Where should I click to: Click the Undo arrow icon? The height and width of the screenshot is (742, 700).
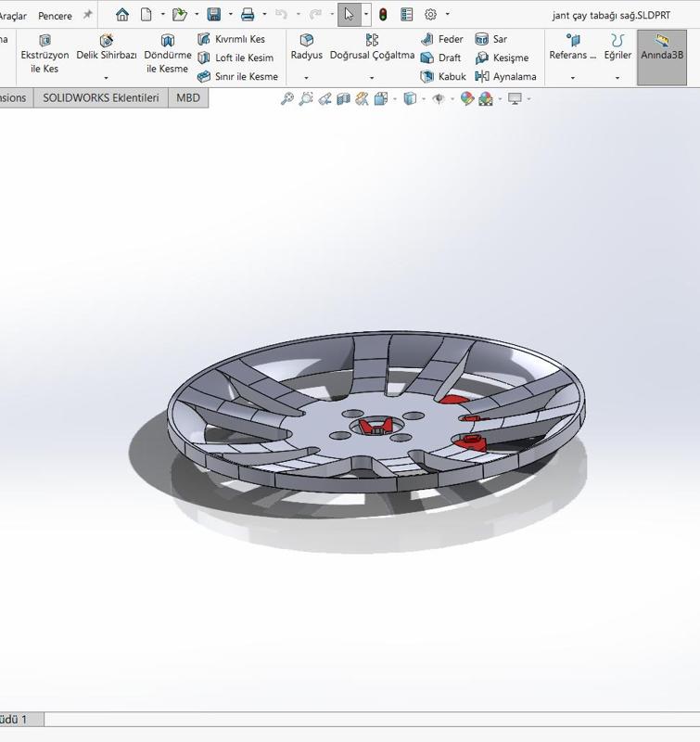point(282,15)
